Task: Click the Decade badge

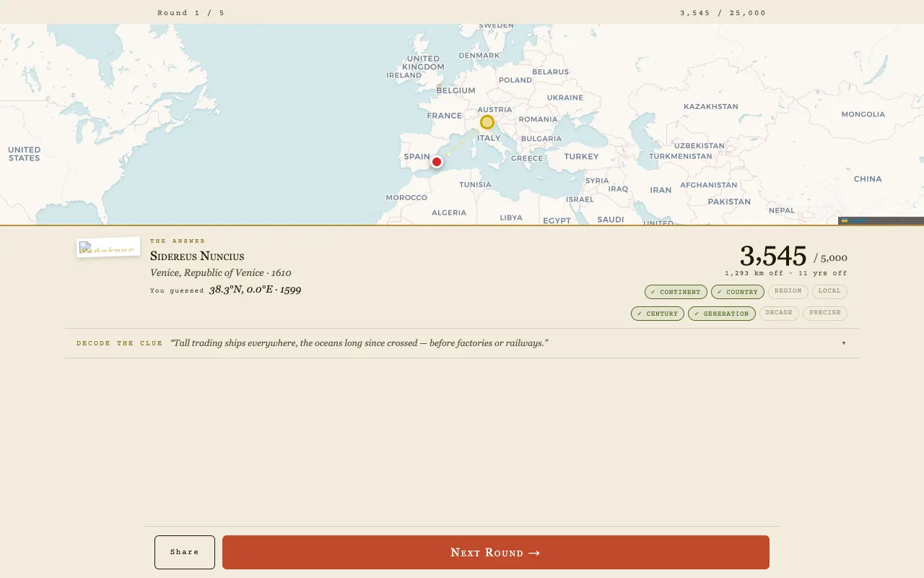Action: pos(779,313)
